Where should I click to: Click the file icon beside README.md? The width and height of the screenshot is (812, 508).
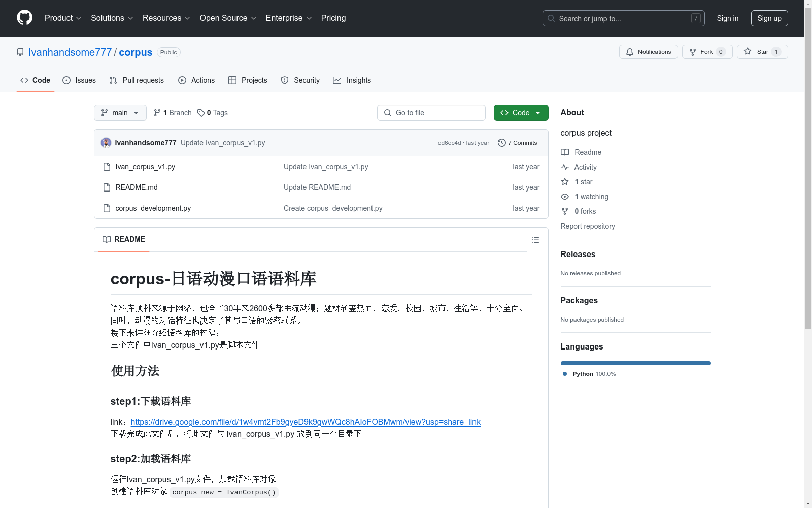point(107,187)
